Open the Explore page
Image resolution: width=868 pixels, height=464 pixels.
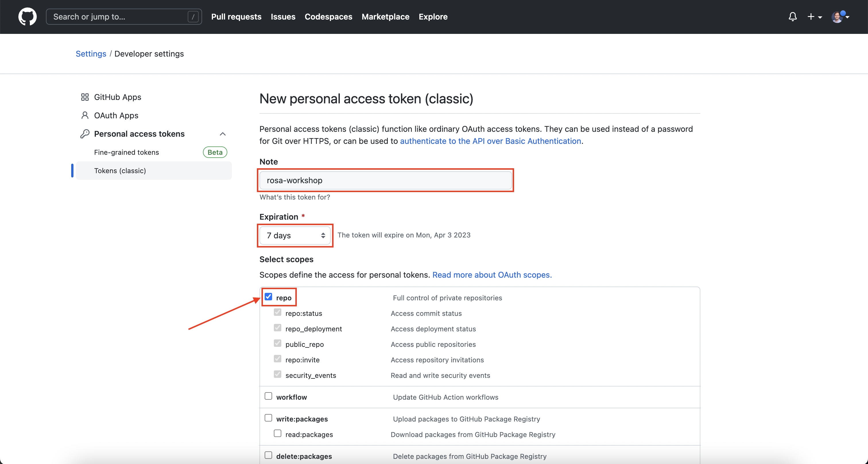coord(433,17)
